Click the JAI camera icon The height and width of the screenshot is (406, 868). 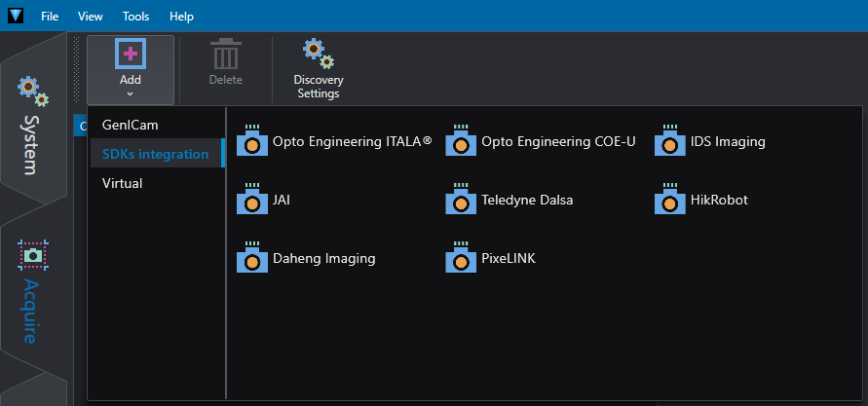point(252,200)
